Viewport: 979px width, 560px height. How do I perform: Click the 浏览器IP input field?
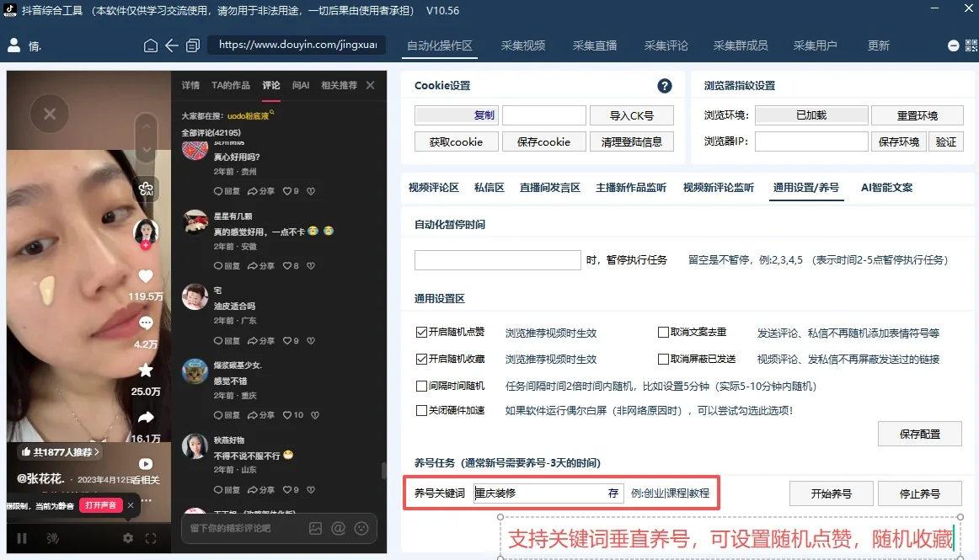pos(811,141)
